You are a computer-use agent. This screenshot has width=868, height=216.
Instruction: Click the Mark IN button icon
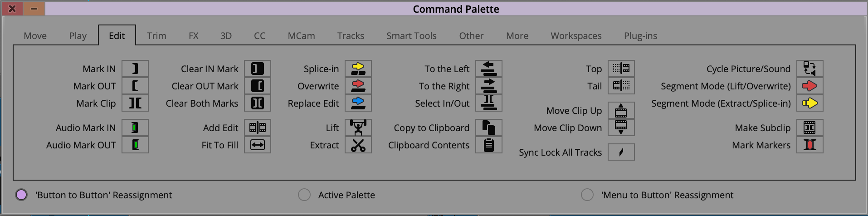[x=135, y=69]
